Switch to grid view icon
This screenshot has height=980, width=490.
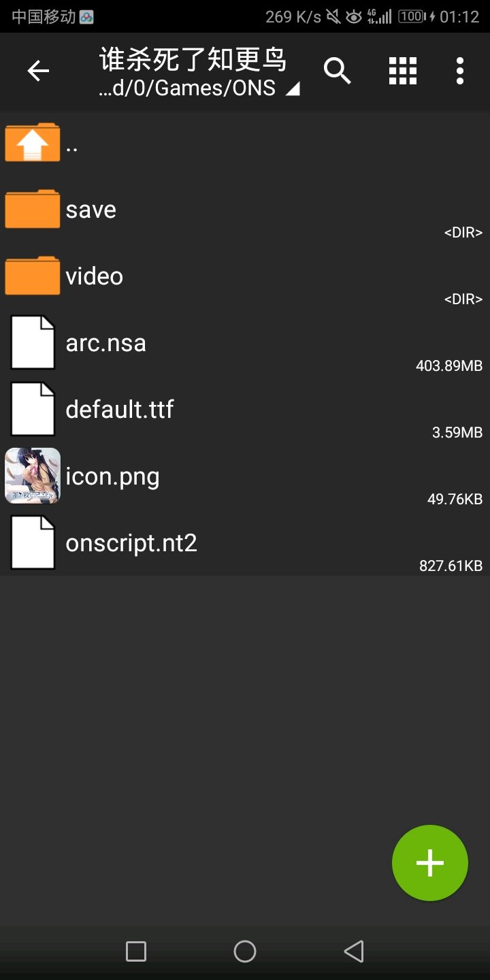point(402,71)
